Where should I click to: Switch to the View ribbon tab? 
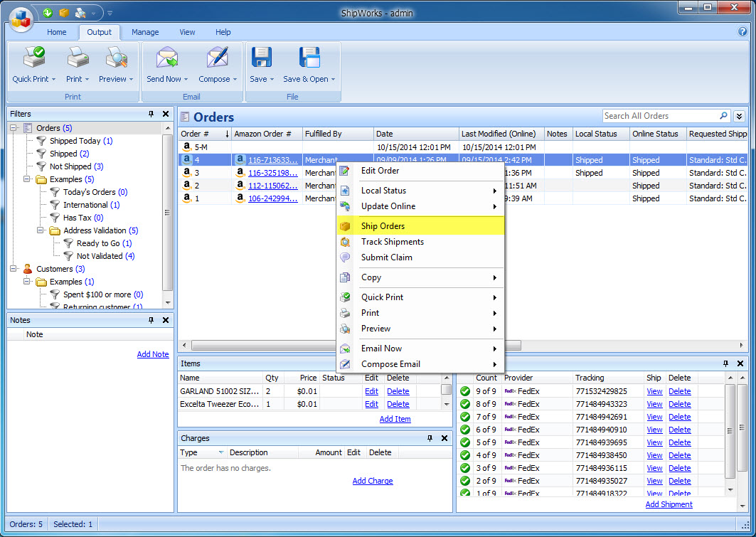[187, 32]
